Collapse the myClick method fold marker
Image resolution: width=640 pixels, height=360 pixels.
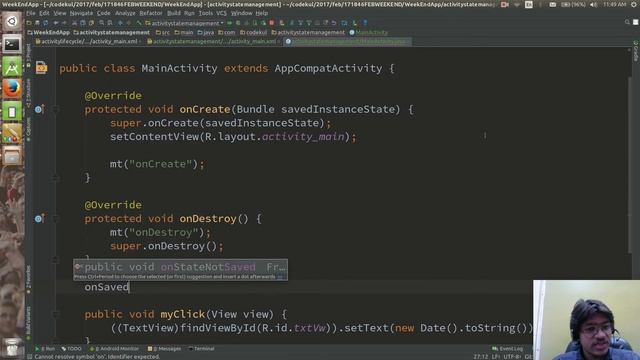[x=56, y=314]
